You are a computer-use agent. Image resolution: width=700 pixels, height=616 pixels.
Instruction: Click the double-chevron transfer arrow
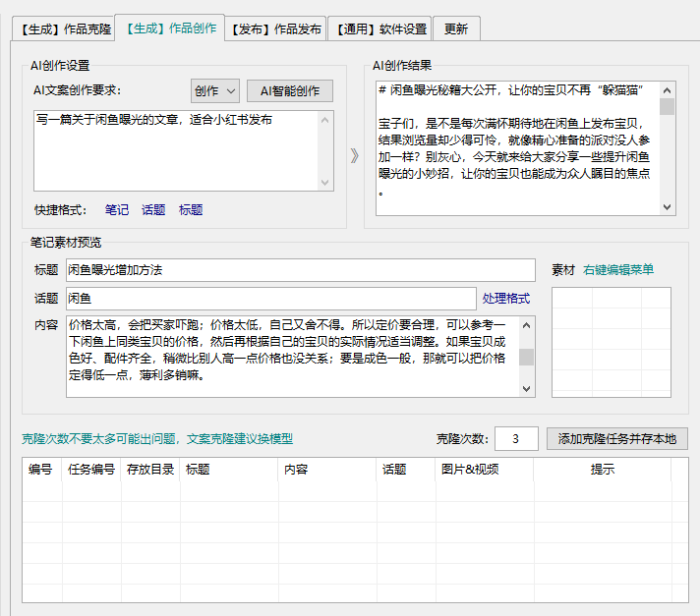tap(355, 155)
